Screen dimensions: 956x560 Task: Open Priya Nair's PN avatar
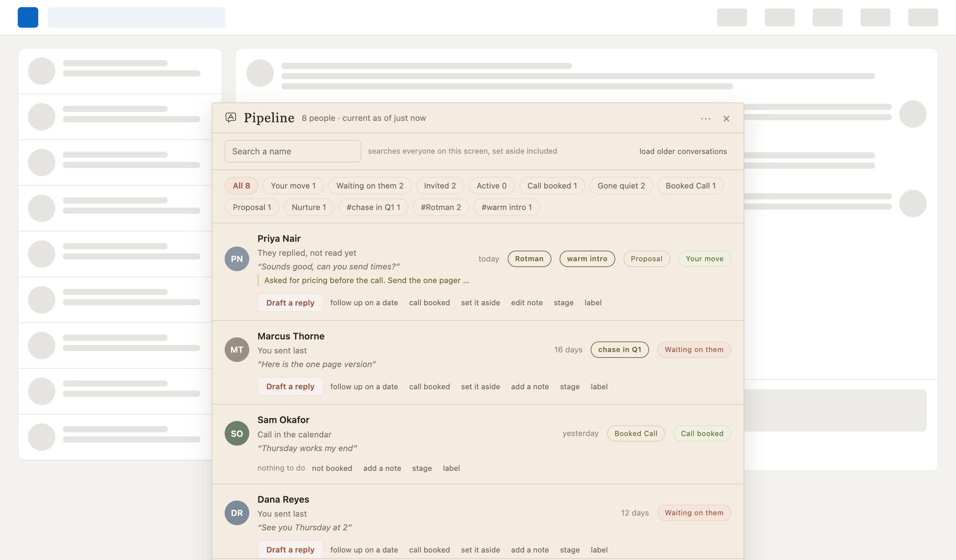point(237,259)
